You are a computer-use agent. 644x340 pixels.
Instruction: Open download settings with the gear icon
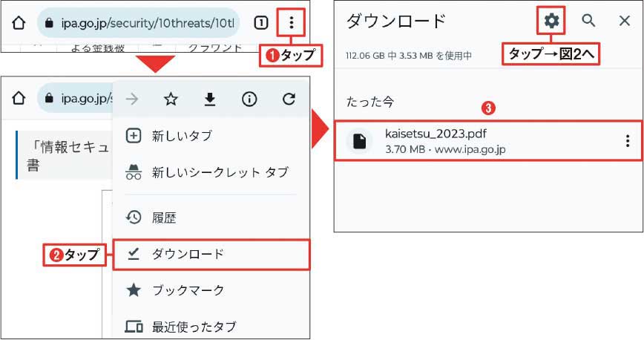click(551, 20)
